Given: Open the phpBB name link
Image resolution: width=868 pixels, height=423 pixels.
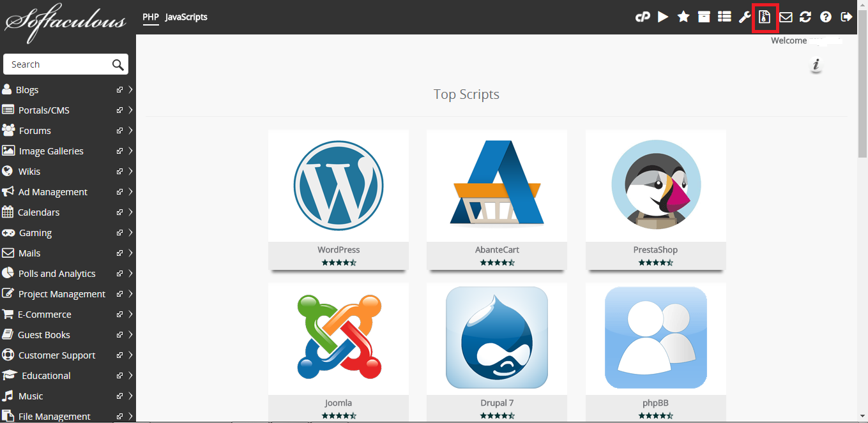Looking at the screenshot, I should tap(656, 403).
